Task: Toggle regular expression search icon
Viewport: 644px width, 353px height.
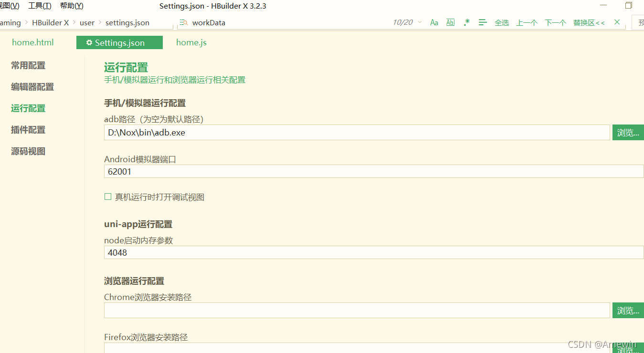Action: click(467, 22)
